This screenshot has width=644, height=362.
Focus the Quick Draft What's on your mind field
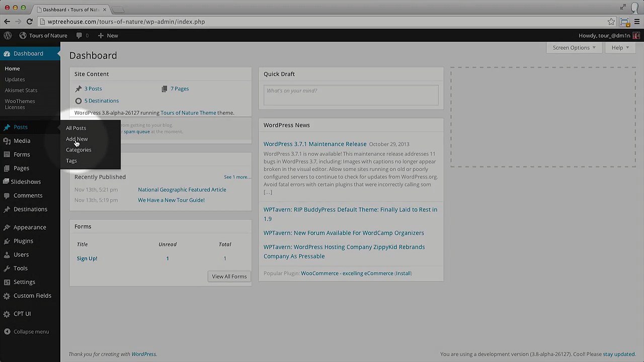(351, 95)
